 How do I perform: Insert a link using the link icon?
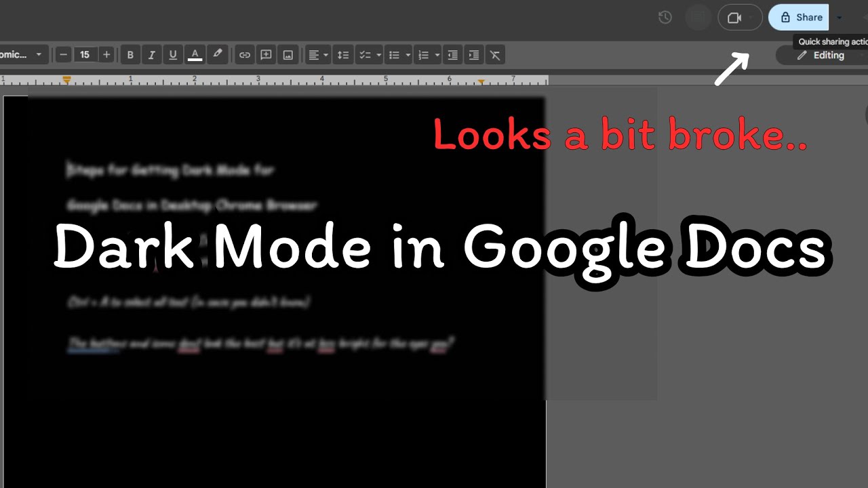point(245,55)
